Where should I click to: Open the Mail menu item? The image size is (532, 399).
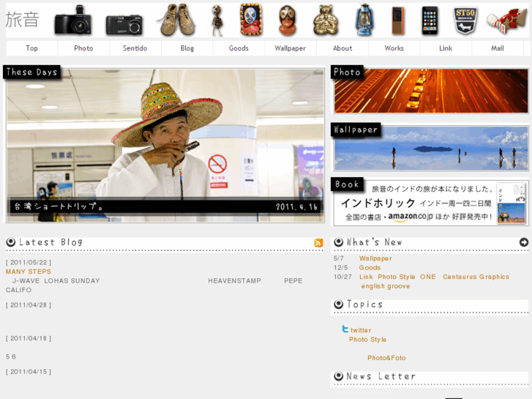click(x=498, y=48)
